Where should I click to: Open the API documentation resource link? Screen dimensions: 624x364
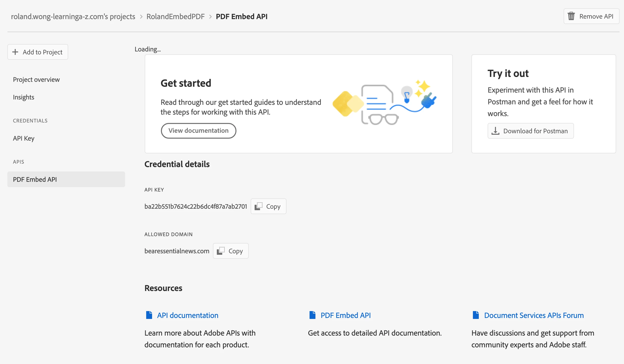pyautogui.click(x=188, y=315)
